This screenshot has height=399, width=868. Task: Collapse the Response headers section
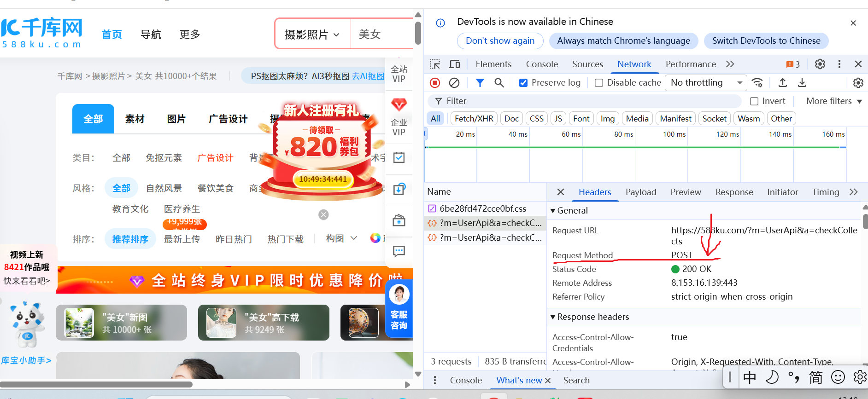pos(590,317)
